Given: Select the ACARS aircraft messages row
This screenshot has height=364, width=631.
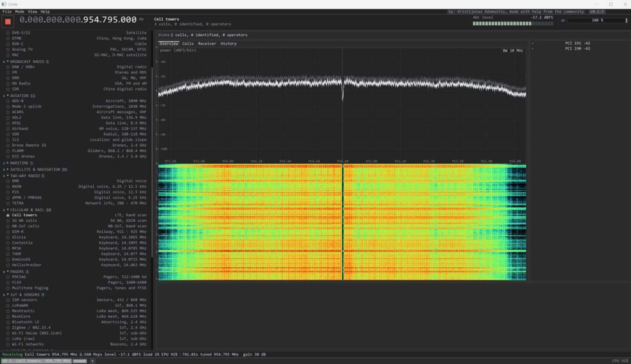Looking at the screenshot, I should pyautogui.click(x=76, y=112).
